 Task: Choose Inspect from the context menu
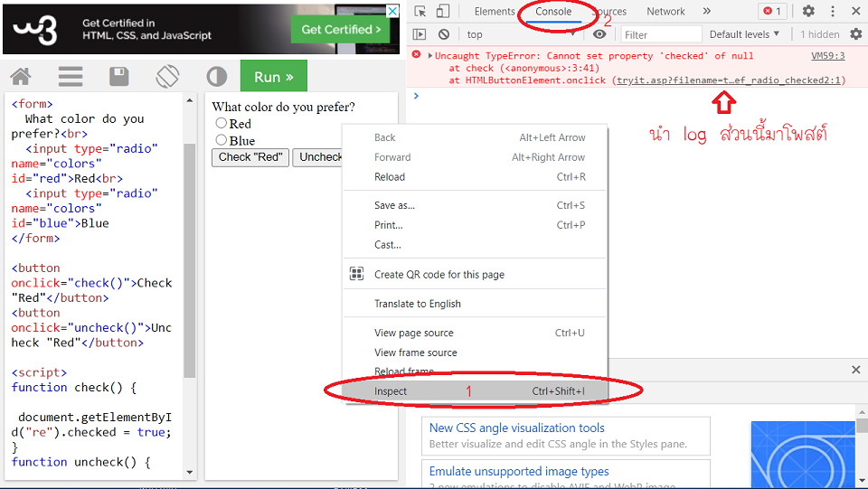391,391
